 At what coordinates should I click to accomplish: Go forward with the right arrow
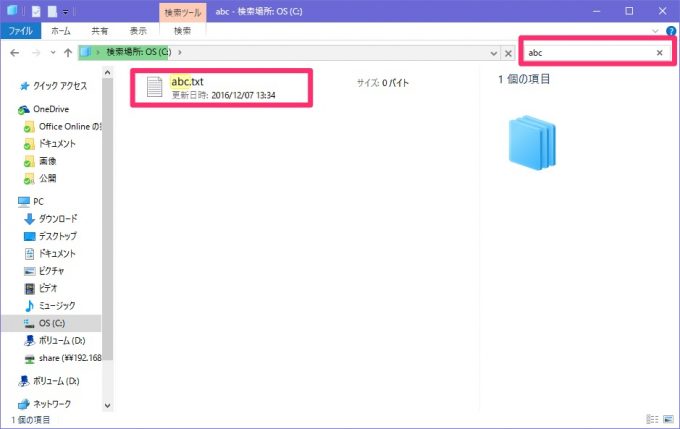36,53
